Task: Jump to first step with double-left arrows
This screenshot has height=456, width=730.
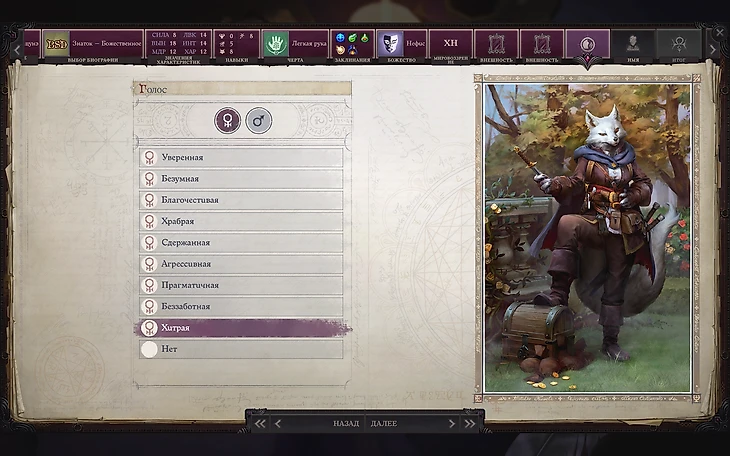Action: (260, 423)
